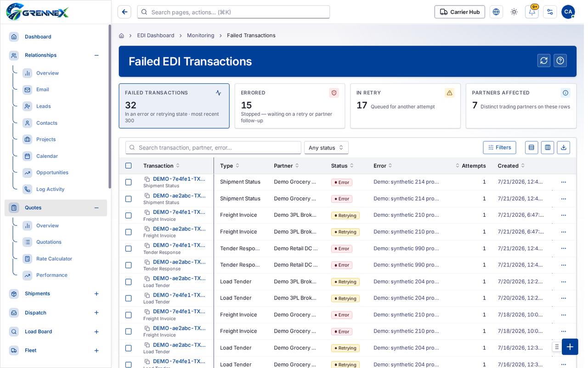The width and height of the screenshot is (588, 368).
Task: Open the help icon in the blue header
Action: click(560, 61)
